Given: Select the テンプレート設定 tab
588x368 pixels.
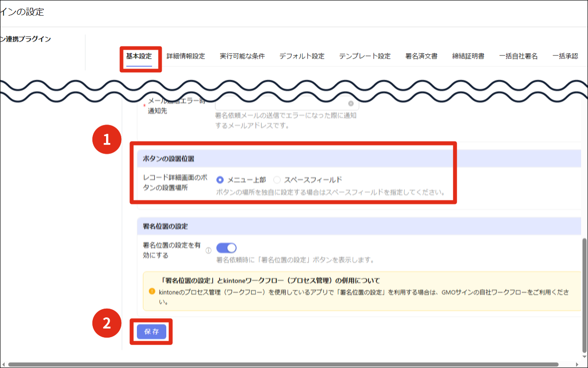Looking at the screenshot, I should coord(365,56).
